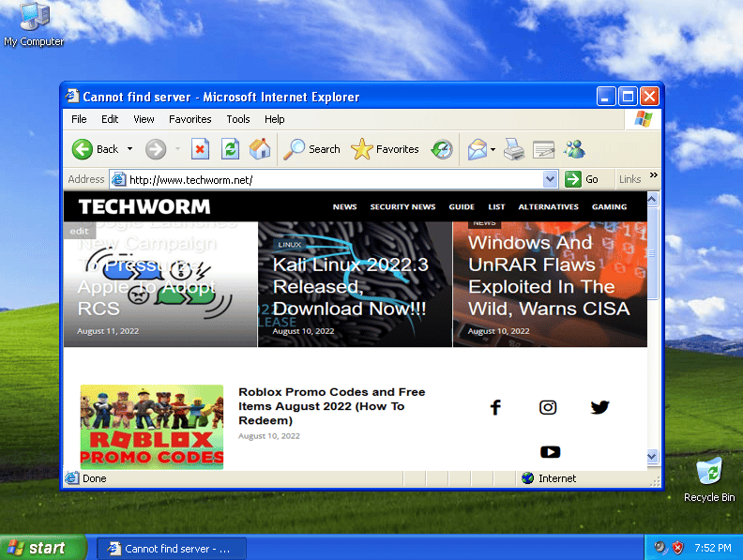743x560 pixels.
Task: Click the Windows flag logo in IE
Action: [643, 119]
